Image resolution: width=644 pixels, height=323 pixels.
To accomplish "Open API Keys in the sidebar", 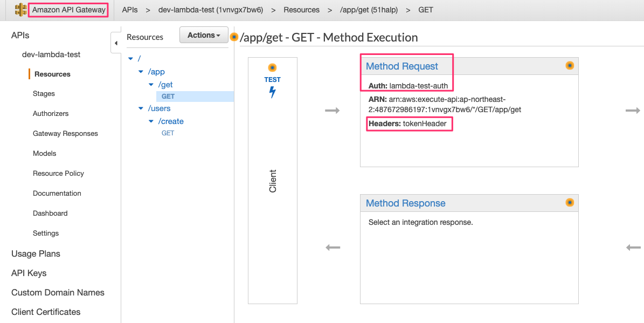I will point(29,273).
